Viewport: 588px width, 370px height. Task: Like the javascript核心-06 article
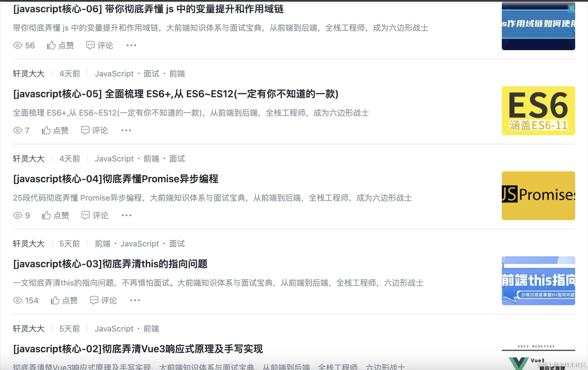61,46
